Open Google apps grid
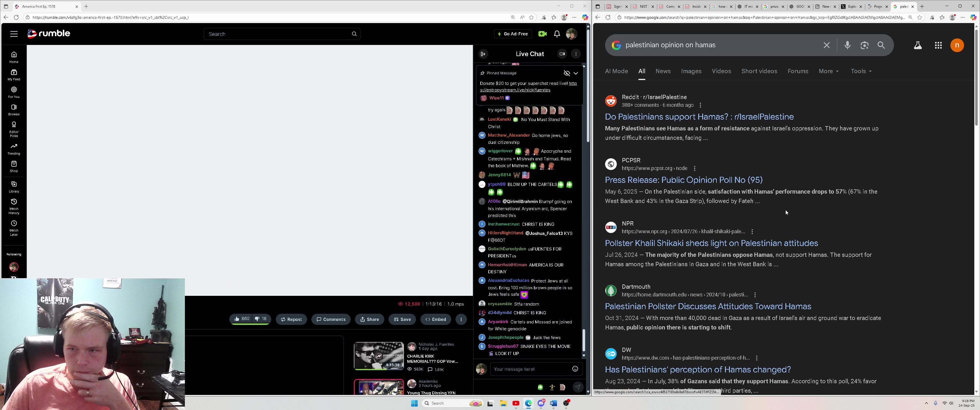Image resolution: width=980 pixels, height=410 pixels. click(938, 45)
